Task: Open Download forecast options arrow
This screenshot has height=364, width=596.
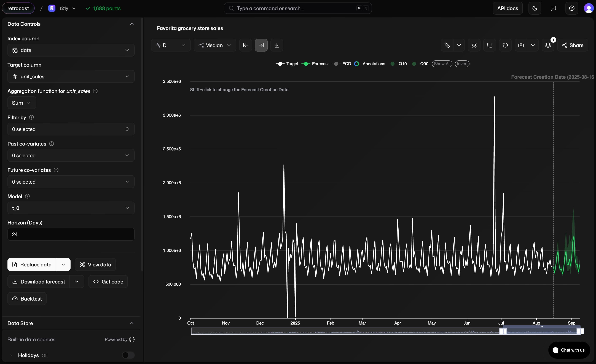Action: 77,282
